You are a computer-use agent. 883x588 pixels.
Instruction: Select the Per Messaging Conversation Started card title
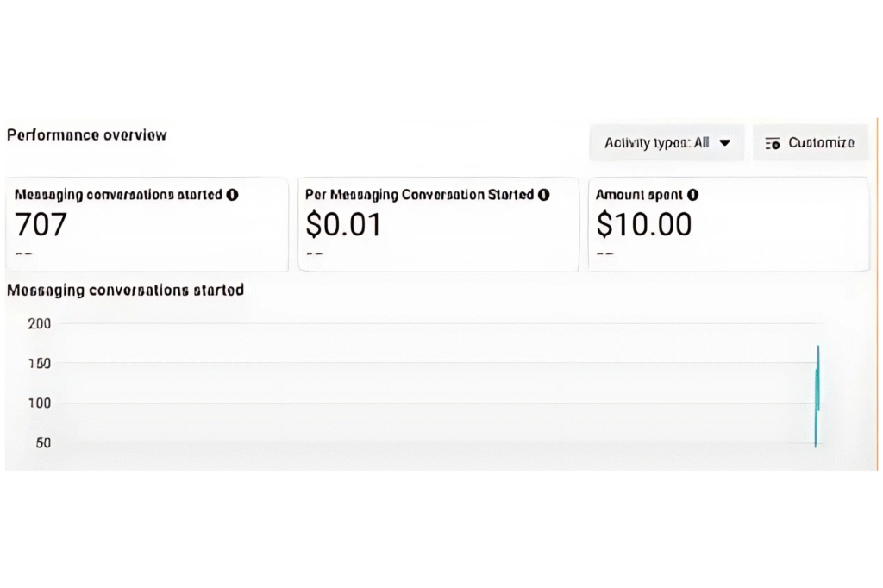(x=420, y=195)
